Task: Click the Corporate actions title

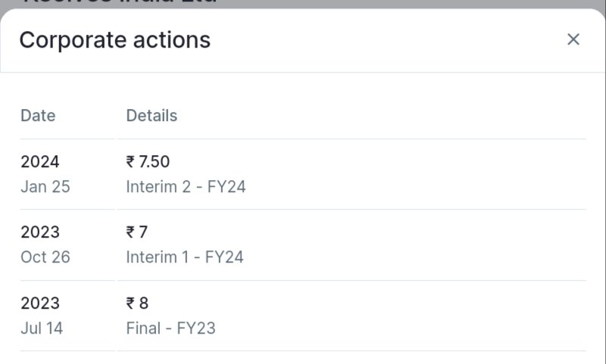Action: 115,40
